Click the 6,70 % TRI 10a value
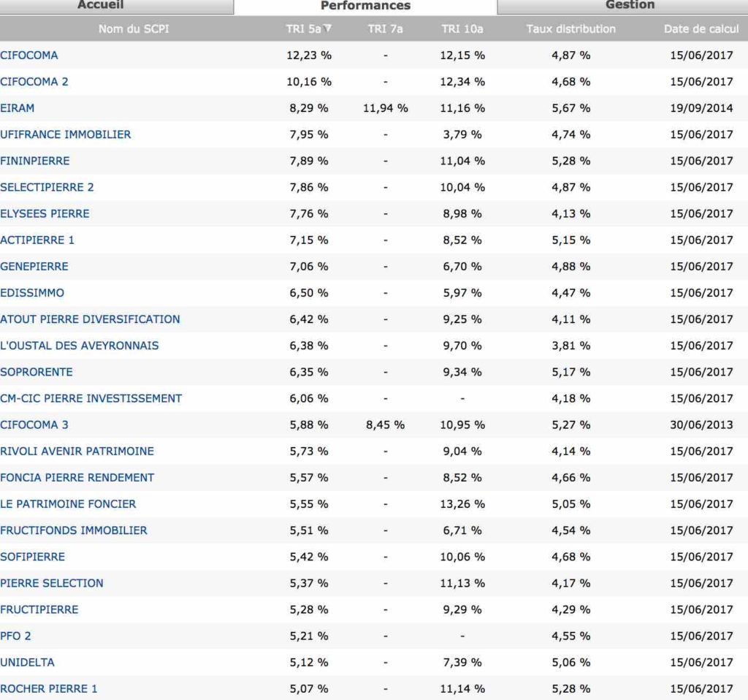The width and height of the screenshot is (748, 700). tap(462, 266)
